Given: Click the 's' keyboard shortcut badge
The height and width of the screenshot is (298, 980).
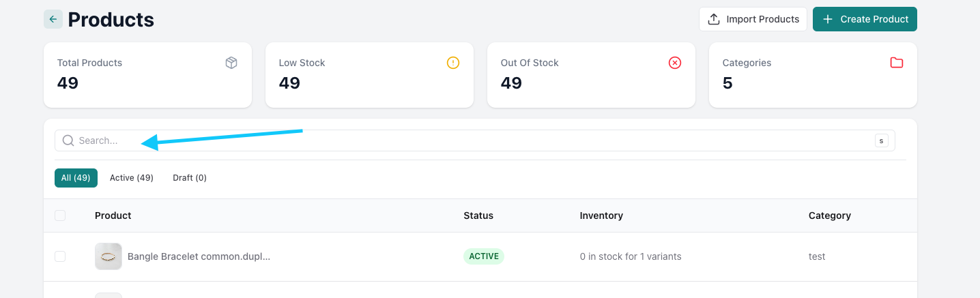Looking at the screenshot, I should tap(881, 140).
